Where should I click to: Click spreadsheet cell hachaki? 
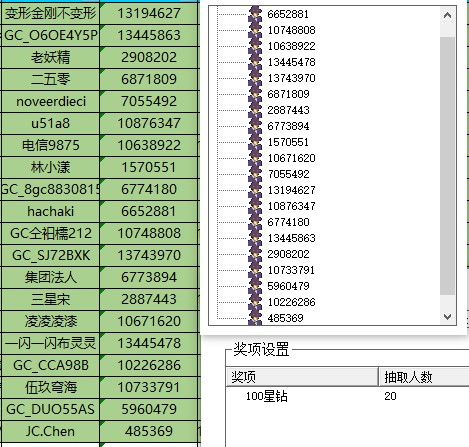51,211
